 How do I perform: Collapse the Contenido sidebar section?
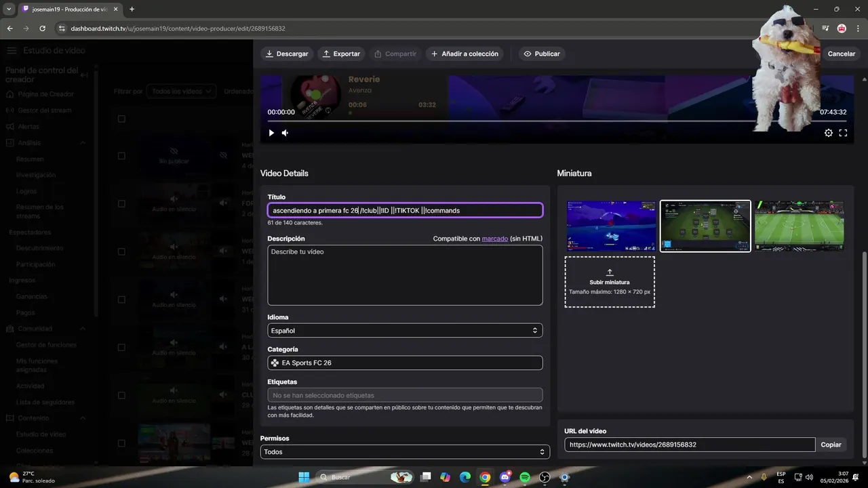83,418
